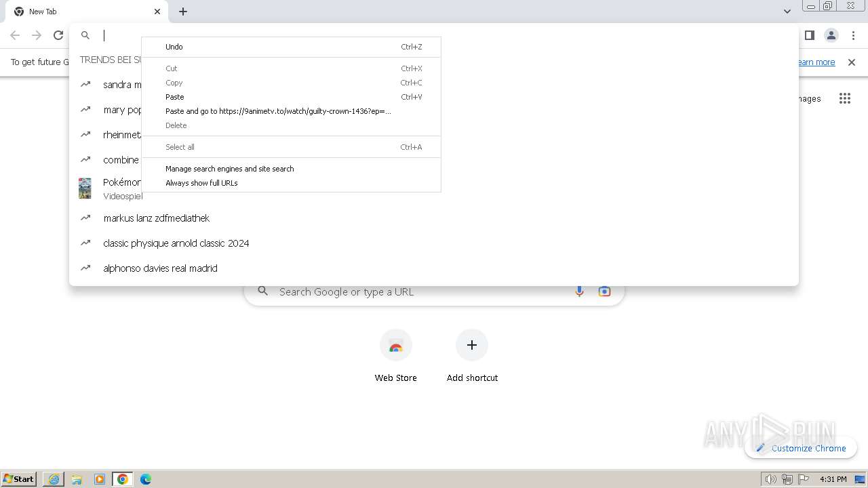
Task: Click the 4:31 PM system clock
Action: pos(833,479)
